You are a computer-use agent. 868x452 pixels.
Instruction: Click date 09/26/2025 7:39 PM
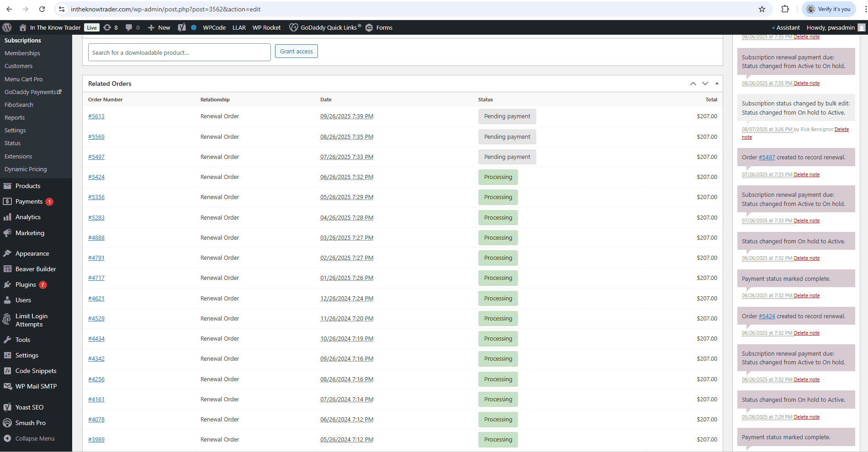point(347,116)
